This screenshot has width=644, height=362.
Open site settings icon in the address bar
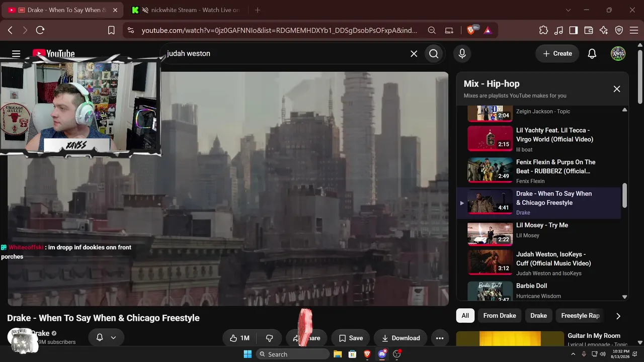point(131,30)
